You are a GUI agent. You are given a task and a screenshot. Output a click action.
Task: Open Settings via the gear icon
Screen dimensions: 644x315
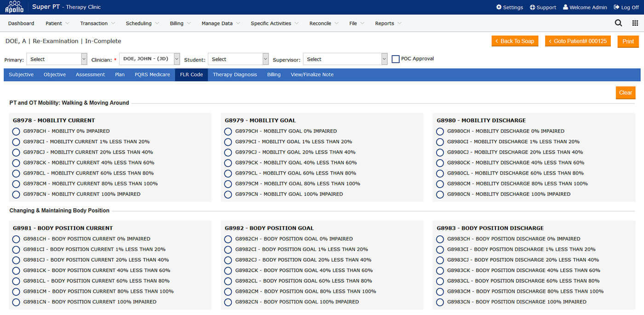tap(499, 7)
